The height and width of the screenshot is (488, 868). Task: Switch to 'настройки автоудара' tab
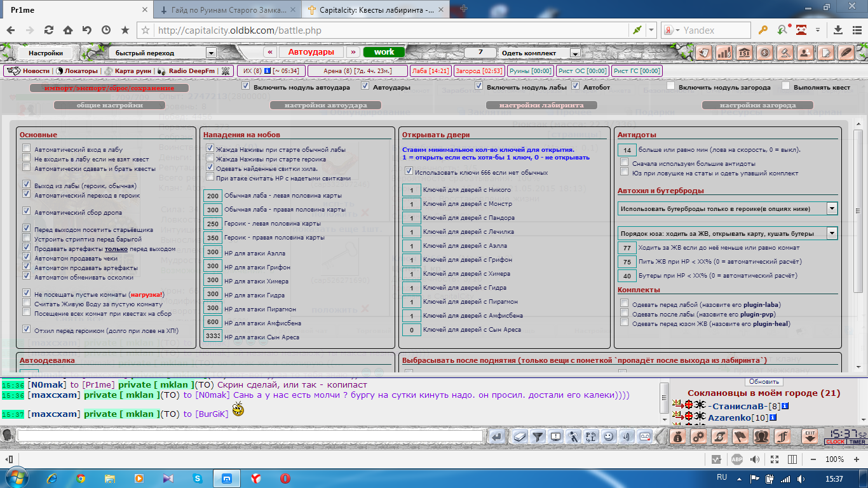pos(325,105)
